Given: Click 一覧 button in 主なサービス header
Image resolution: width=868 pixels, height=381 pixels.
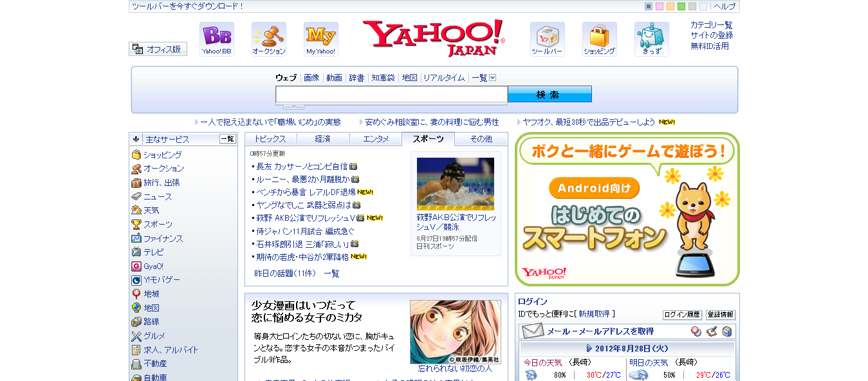Looking at the screenshot, I should coord(228,138).
